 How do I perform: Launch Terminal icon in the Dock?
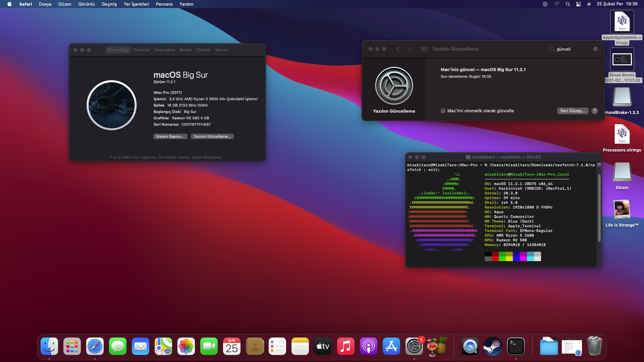(516, 346)
